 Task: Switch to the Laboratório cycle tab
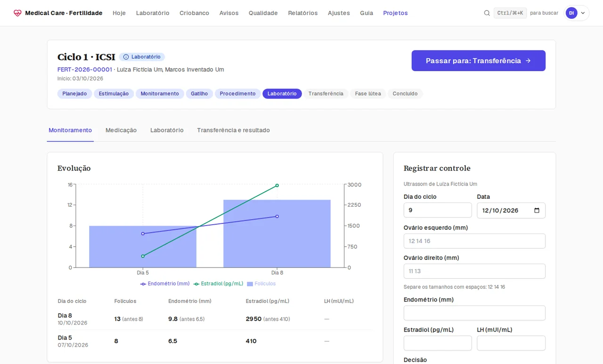click(x=167, y=130)
